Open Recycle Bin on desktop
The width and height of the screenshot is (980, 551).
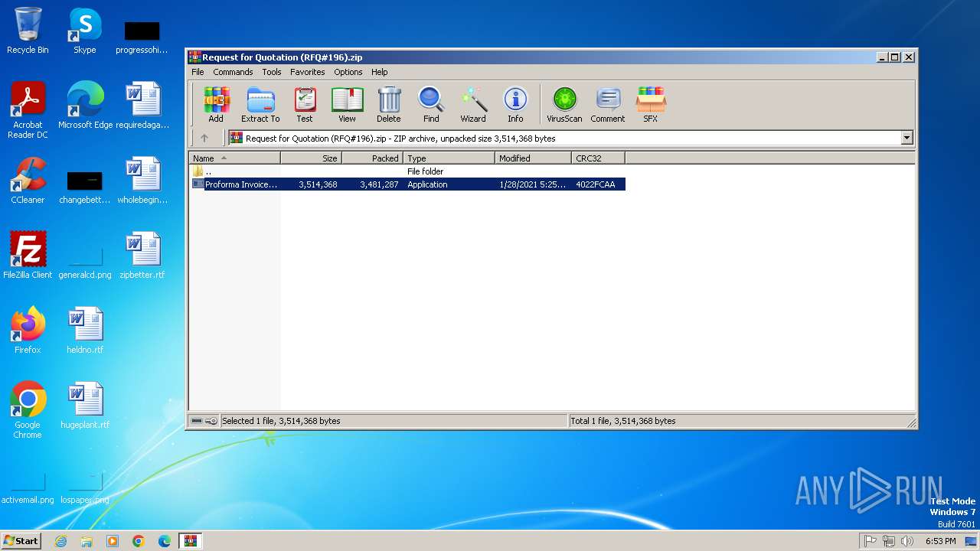point(28,31)
